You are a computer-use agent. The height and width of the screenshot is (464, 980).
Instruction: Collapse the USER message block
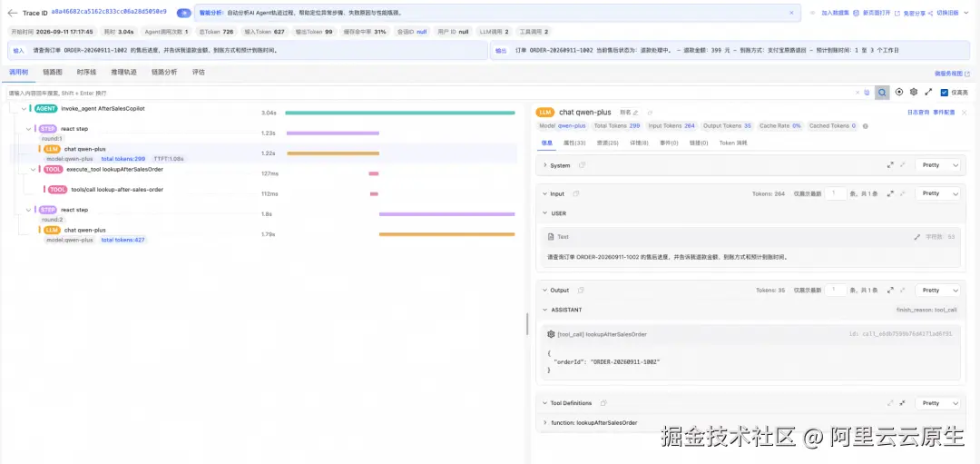tap(544, 213)
